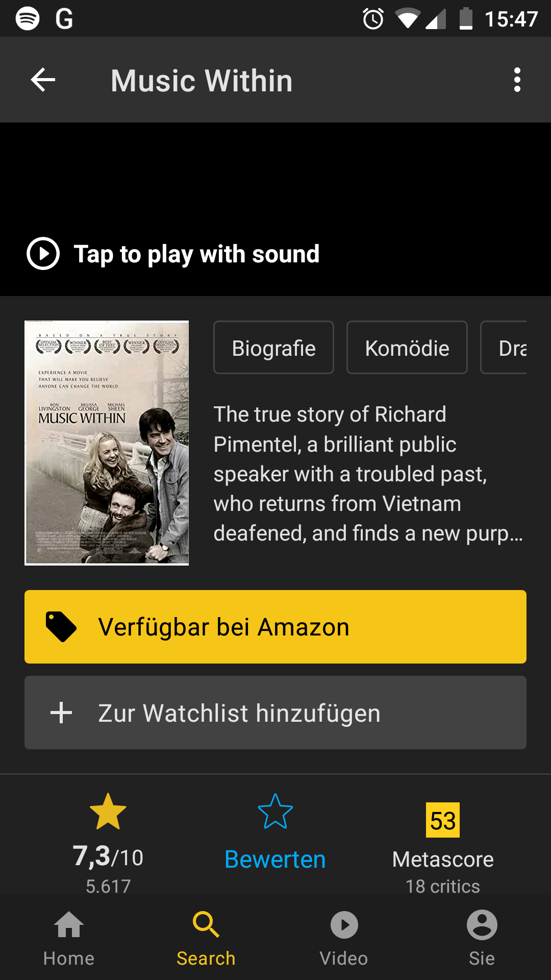Go back using the arrow icon

click(x=43, y=80)
